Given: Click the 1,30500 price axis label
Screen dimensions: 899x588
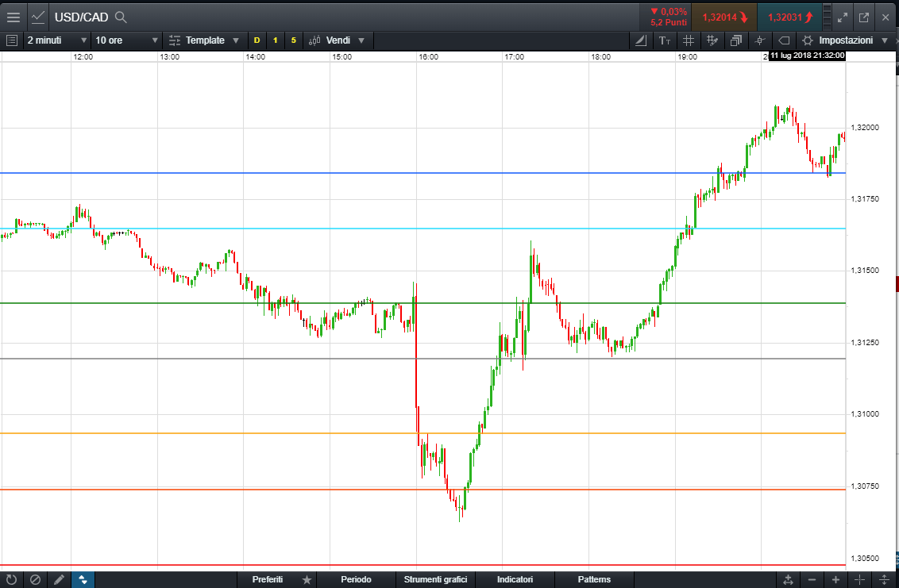Looking at the screenshot, I should pyautogui.click(x=865, y=558).
